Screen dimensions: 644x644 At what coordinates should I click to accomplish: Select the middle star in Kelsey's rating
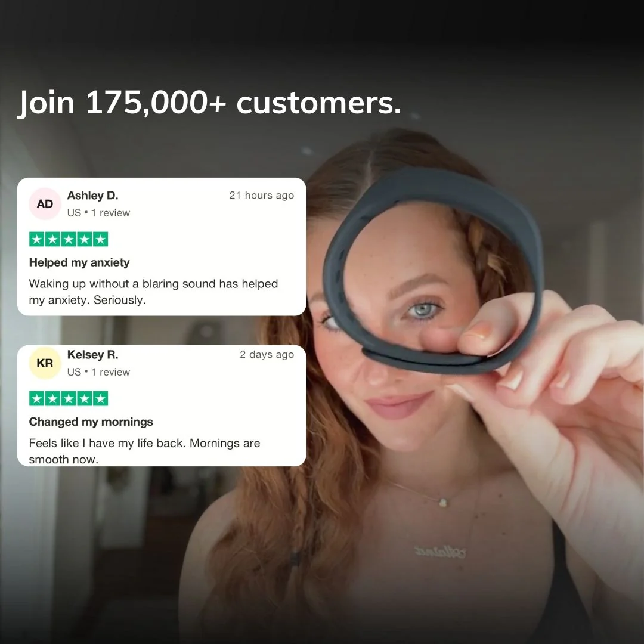click(69, 399)
